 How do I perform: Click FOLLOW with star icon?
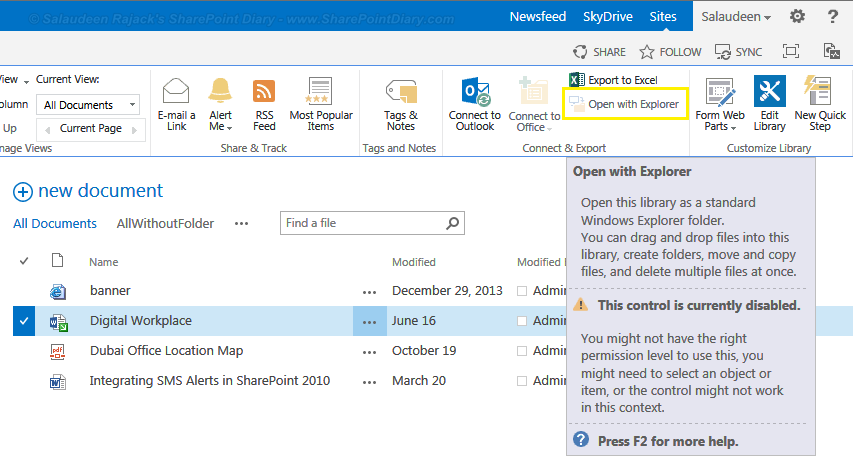[x=670, y=52]
